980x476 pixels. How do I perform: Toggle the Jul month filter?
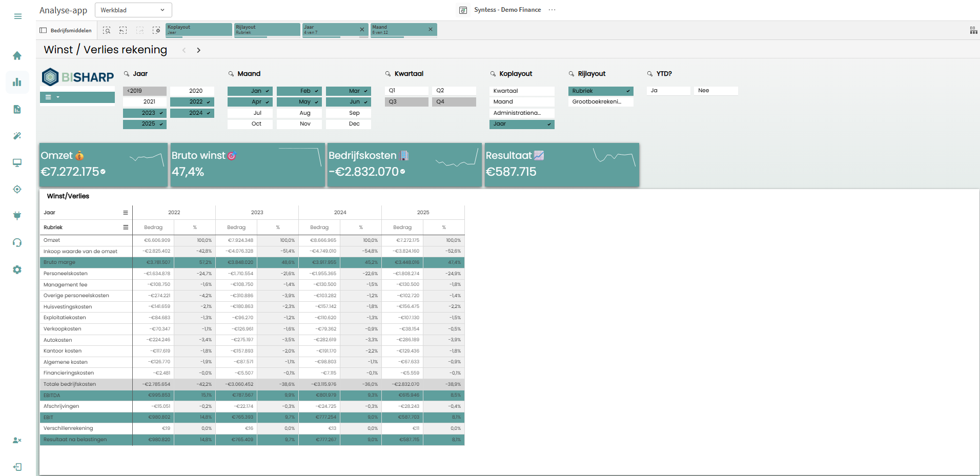coord(250,113)
